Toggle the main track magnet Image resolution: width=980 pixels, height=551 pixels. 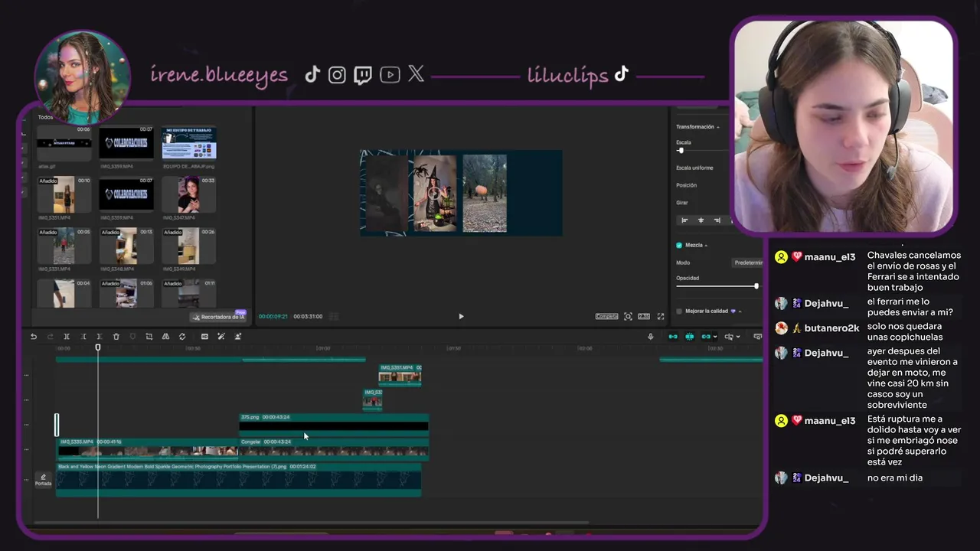(x=673, y=337)
